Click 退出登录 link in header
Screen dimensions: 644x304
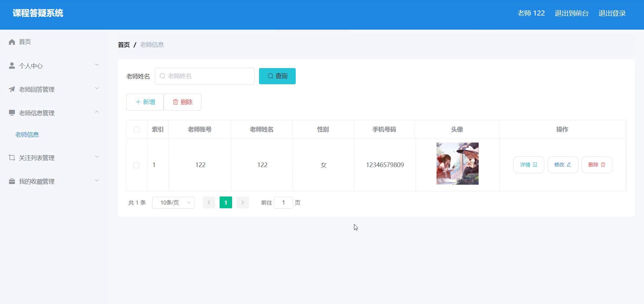612,13
